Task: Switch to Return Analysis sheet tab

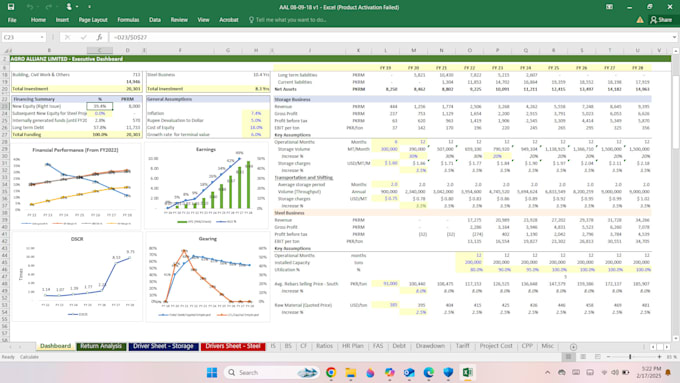Action: 101,346
